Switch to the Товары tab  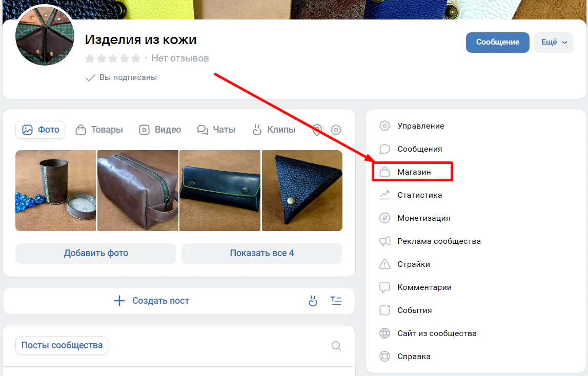[99, 130]
